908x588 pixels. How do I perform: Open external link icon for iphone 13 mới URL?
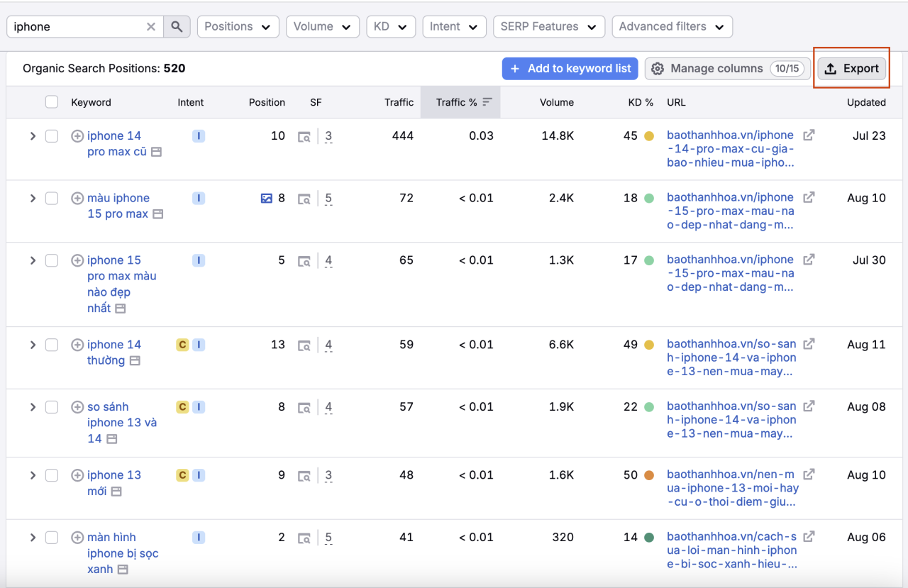[809, 475]
